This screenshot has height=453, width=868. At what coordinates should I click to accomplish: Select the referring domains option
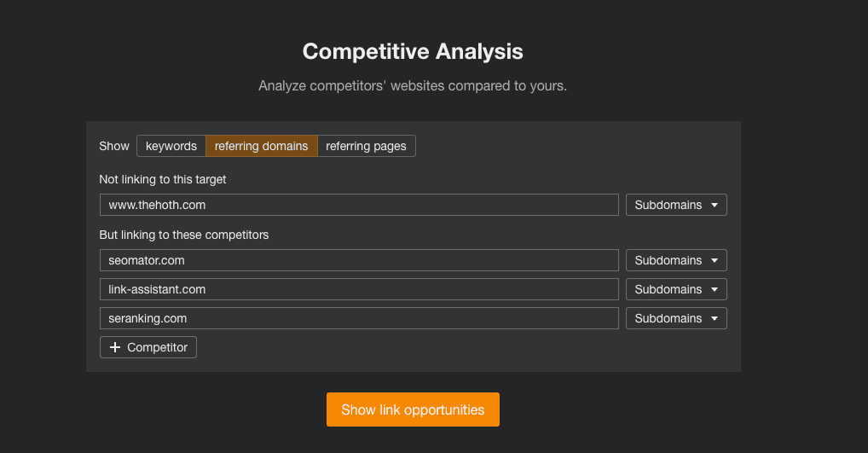pos(262,146)
